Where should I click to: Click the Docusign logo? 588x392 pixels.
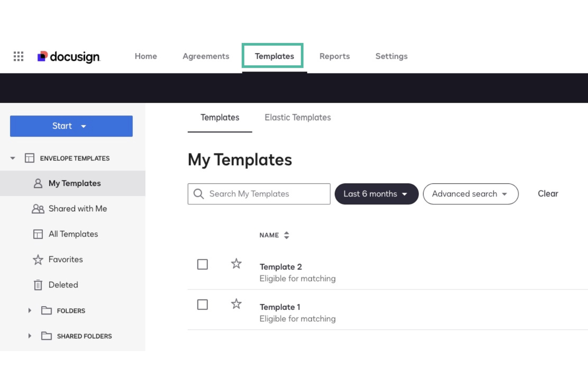point(69,57)
